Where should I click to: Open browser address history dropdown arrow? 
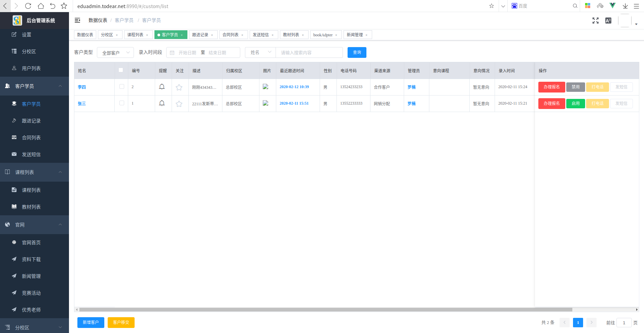click(x=503, y=6)
